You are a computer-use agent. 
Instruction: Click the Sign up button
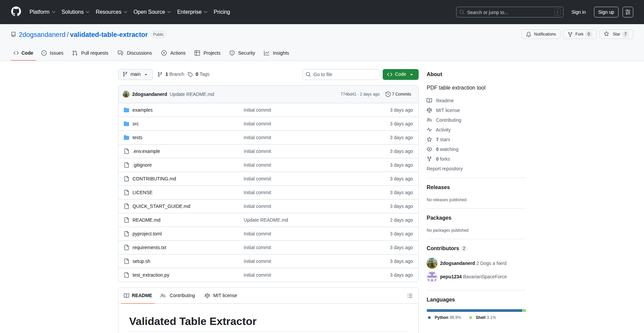(x=606, y=12)
